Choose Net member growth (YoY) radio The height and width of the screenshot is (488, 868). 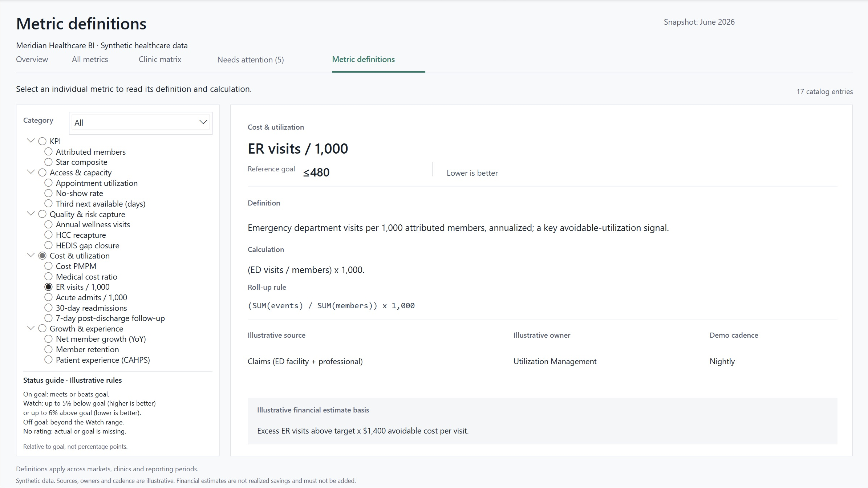(48, 339)
